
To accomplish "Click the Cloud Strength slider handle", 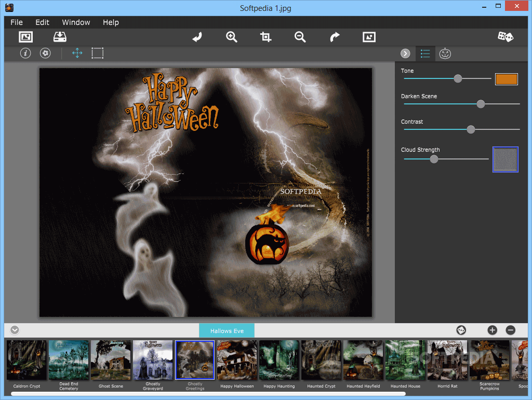I will coord(434,159).
